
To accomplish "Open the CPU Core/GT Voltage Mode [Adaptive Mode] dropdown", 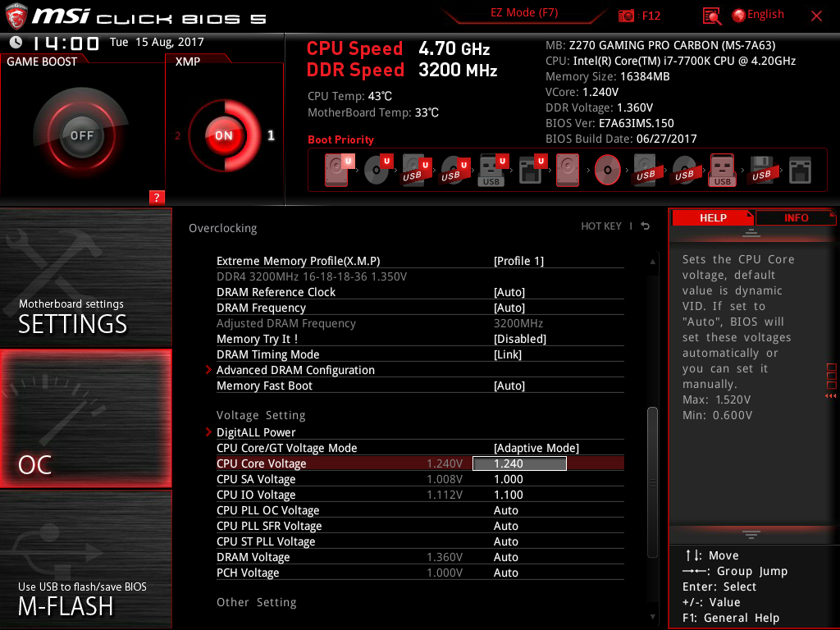I will 536,448.
